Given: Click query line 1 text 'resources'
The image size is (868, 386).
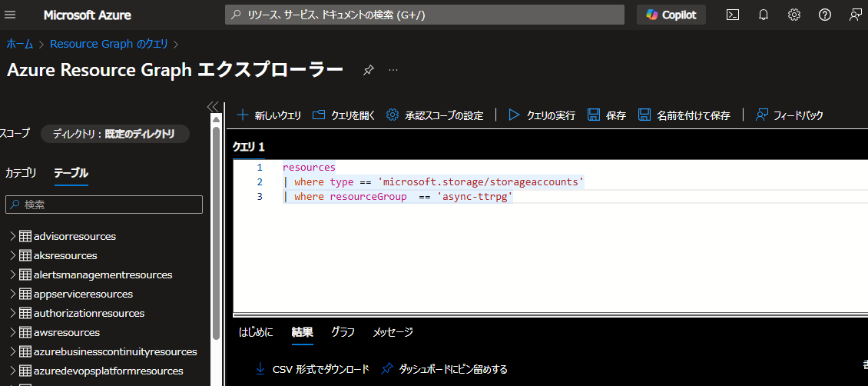Looking at the screenshot, I should (x=309, y=168).
